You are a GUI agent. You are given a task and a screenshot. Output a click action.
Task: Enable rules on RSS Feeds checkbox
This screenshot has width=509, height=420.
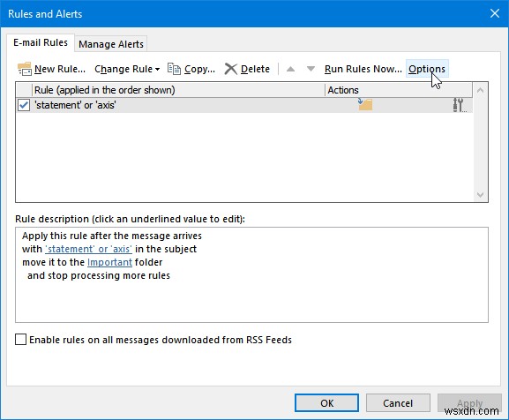click(21, 340)
